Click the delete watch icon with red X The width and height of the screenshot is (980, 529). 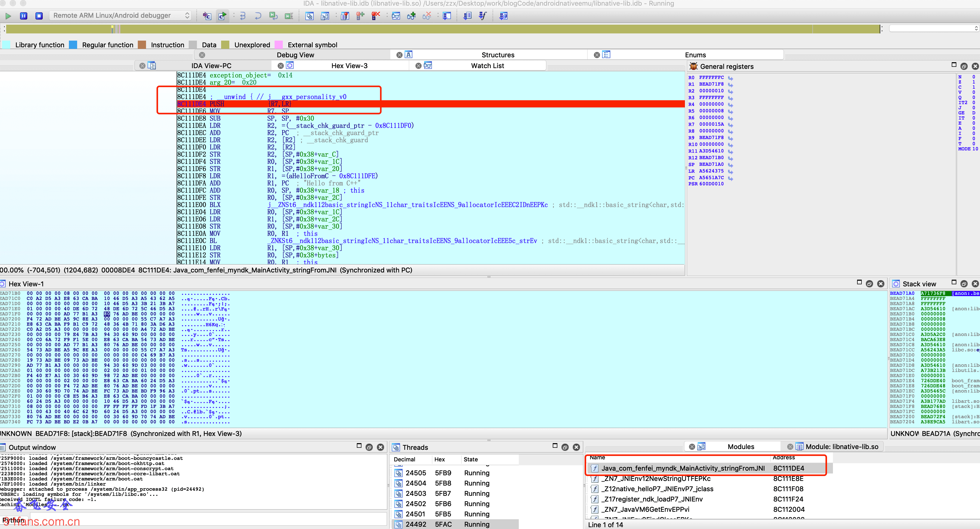(x=427, y=16)
